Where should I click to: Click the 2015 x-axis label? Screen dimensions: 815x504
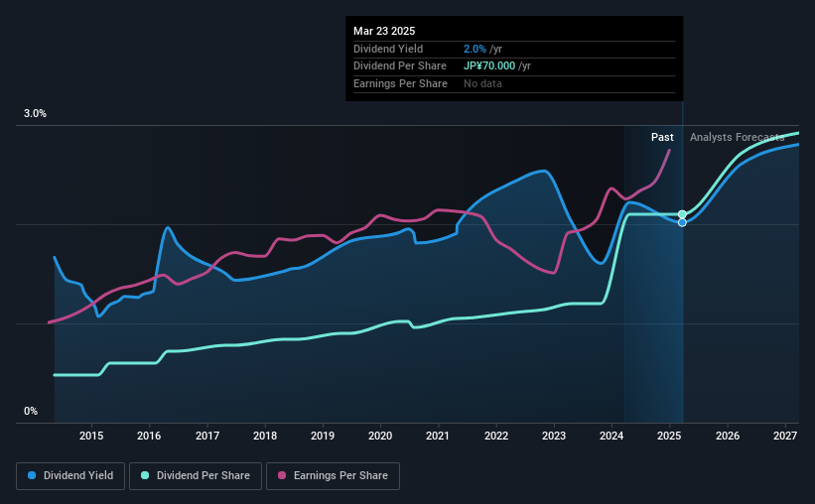coord(91,436)
